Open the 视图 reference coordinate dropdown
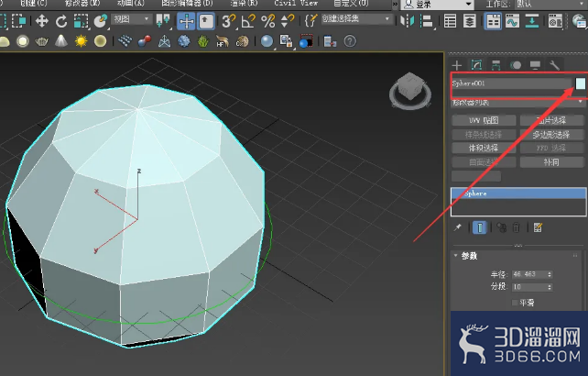 [131, 18]
